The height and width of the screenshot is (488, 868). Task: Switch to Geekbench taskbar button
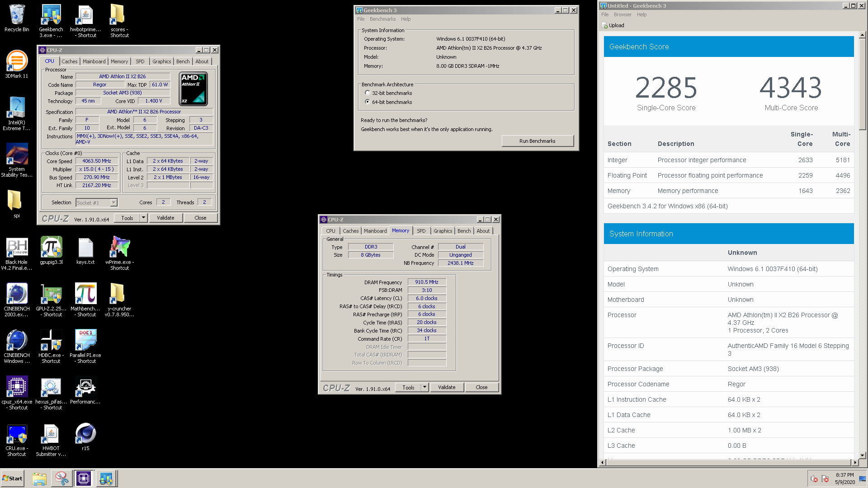click(x=106, y=479)
